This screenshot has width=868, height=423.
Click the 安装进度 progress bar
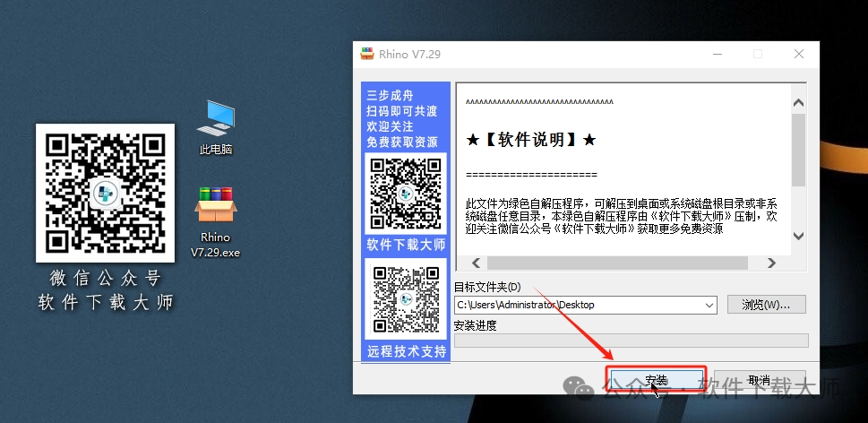coord(632,341)
